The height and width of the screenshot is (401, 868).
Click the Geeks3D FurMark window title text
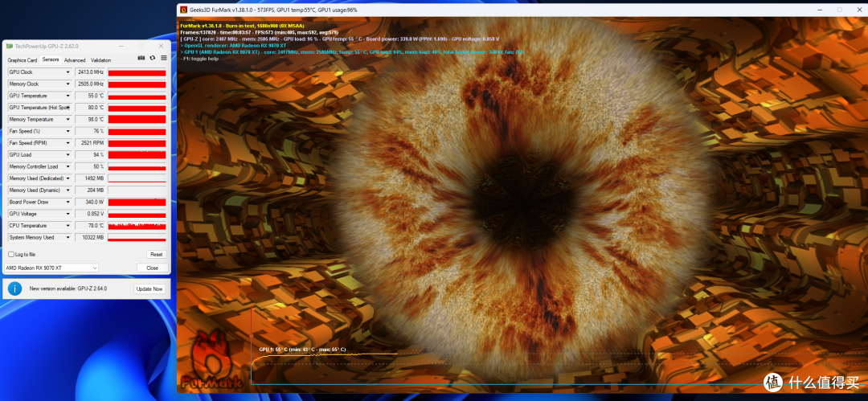pyautogui.click(x=275, y=10)
